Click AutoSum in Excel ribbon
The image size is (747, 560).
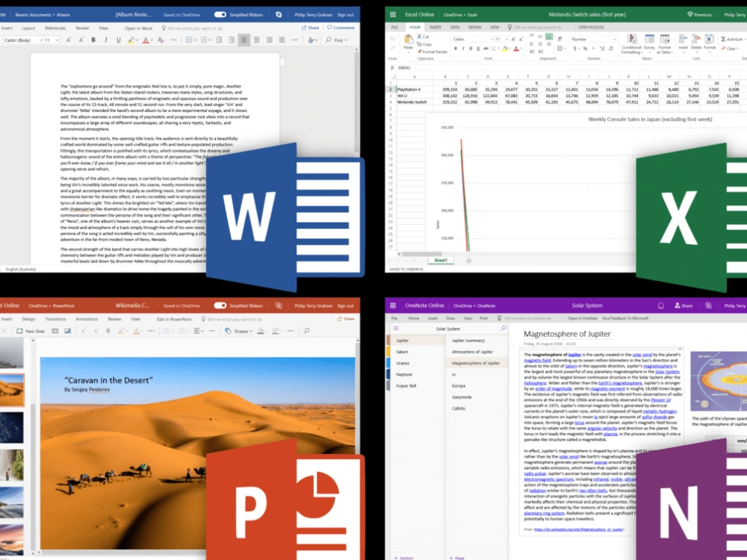tap(733, 39)
